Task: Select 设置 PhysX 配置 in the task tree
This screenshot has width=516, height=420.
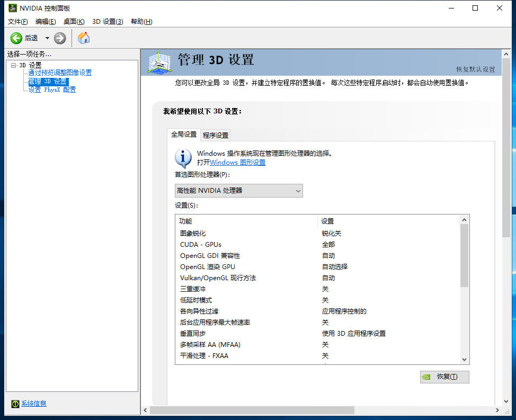Action: 52,90
